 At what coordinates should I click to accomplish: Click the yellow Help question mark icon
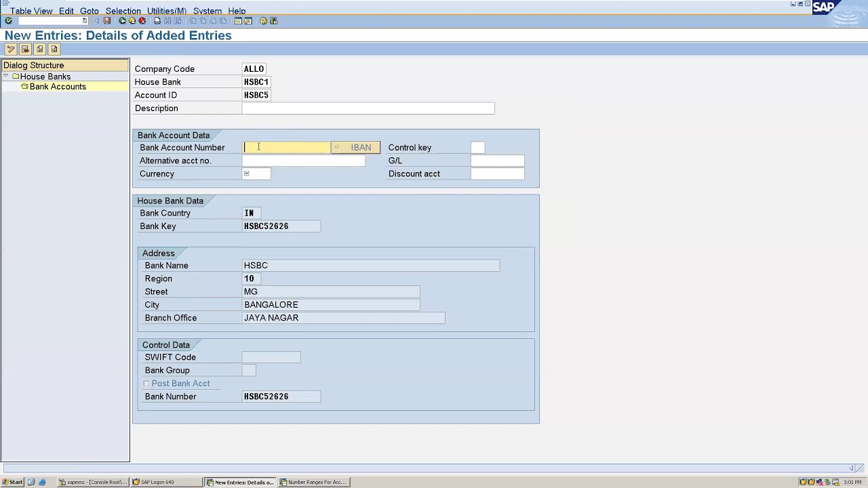pyautogui.click(x=263, y=21)
